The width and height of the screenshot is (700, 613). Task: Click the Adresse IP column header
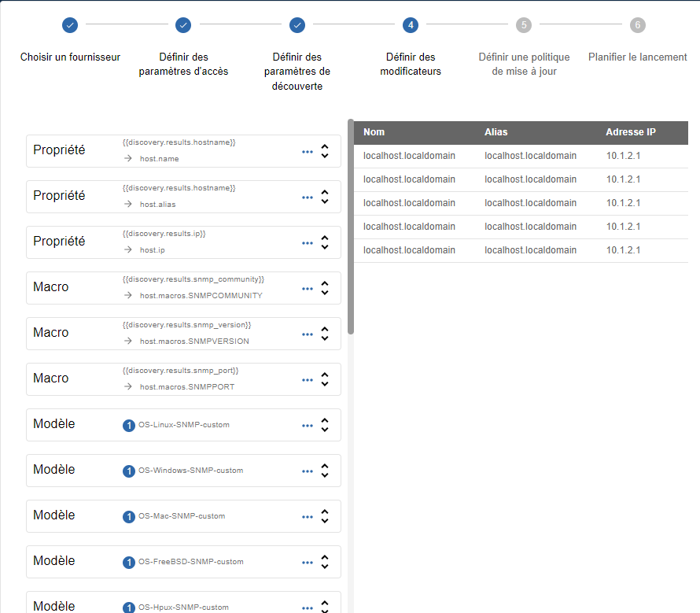tap(631, 132)
